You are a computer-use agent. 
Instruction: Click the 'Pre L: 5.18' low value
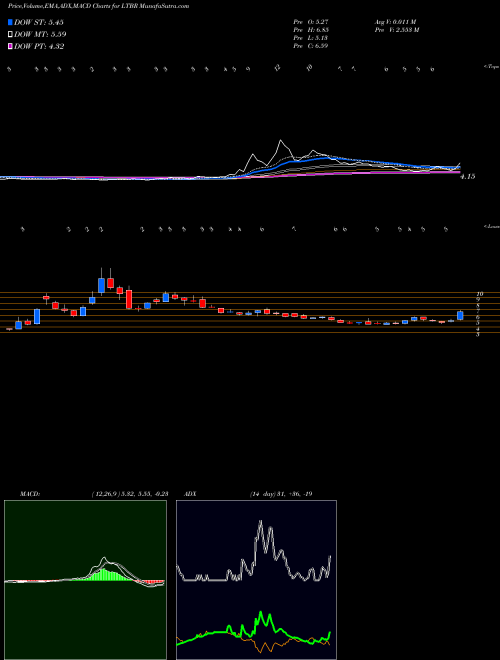pos(311,38)
